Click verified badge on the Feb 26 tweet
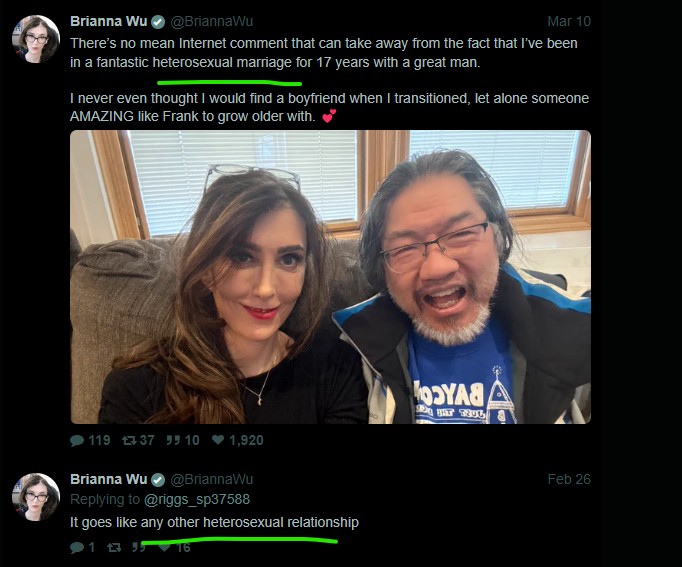 click(x=158, y=480)
